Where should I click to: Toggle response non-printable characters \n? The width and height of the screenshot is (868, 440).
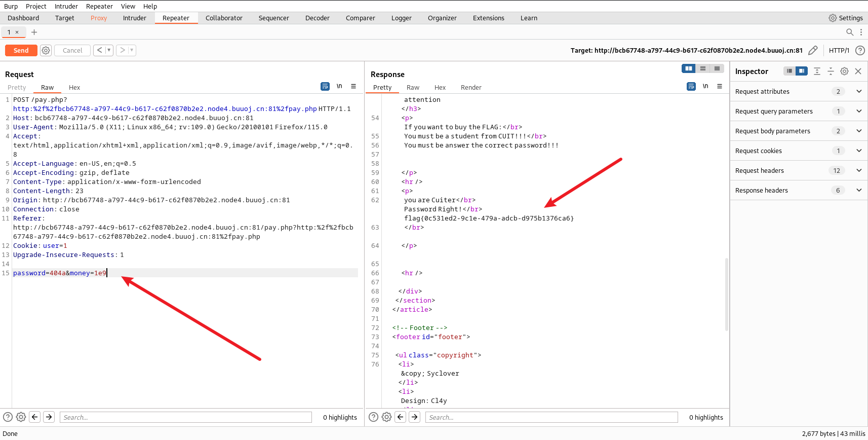(x=705, y=86)
